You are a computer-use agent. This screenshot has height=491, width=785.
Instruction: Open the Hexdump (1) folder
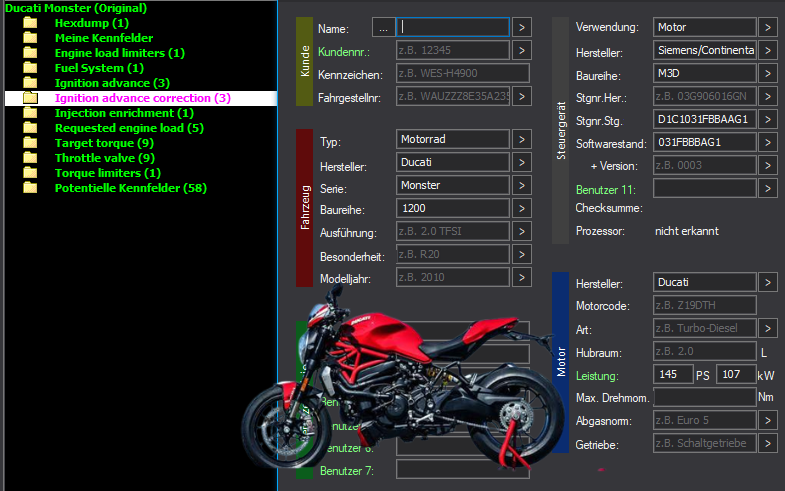click(92, 23)
